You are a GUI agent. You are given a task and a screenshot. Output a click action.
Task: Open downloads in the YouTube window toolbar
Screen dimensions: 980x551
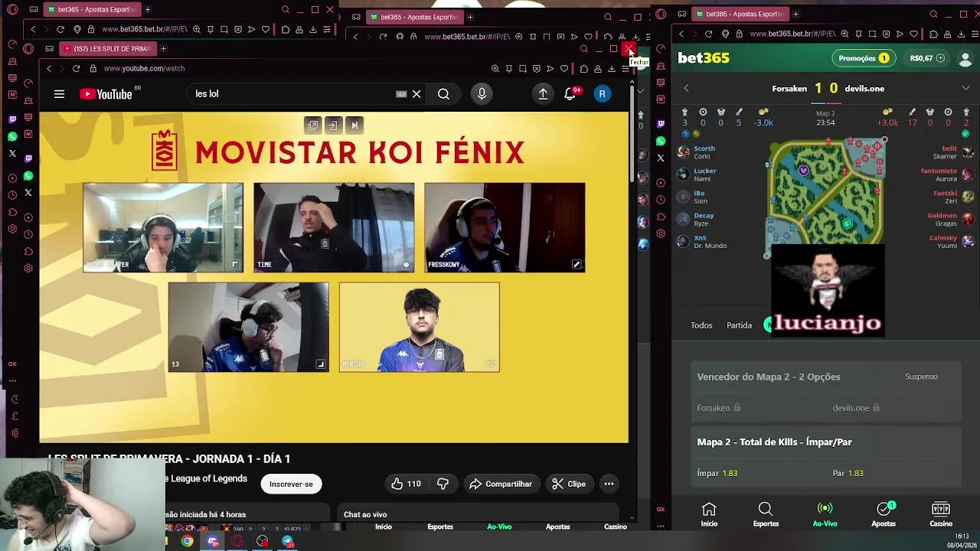coord(612,69)
